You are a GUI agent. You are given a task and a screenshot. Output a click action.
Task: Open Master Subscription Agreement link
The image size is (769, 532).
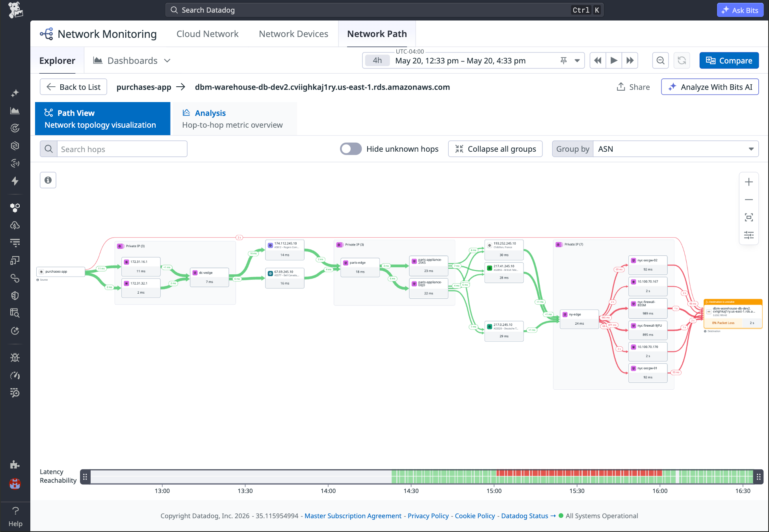click(353, 516)
